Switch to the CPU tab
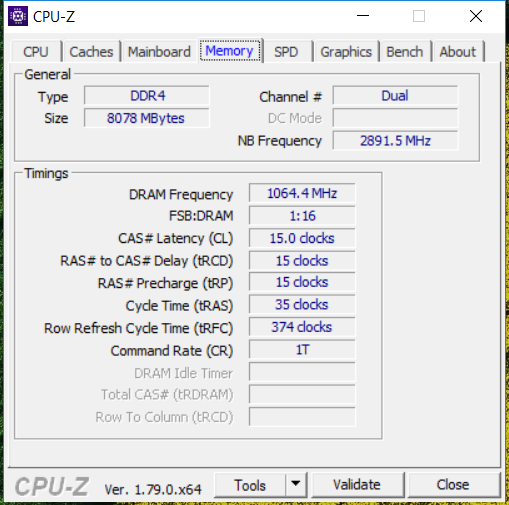This screenshot has height=505, width=509. (36, 52)
